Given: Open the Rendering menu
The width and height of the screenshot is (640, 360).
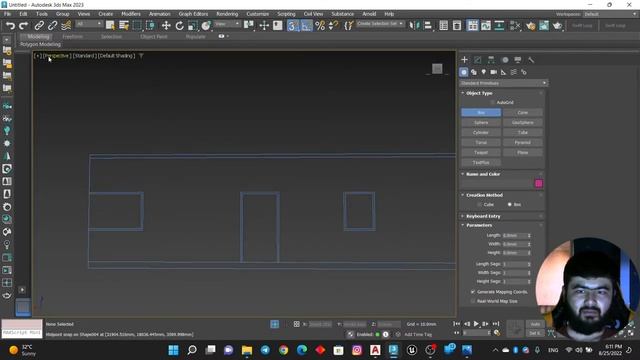Looking at the screenshot, I should pyautogui.click(x=227, y=14).
